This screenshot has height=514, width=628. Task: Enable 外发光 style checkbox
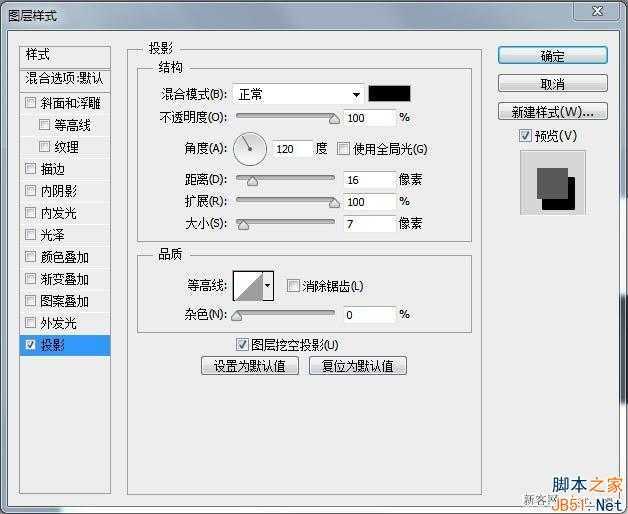pos(31,322)
